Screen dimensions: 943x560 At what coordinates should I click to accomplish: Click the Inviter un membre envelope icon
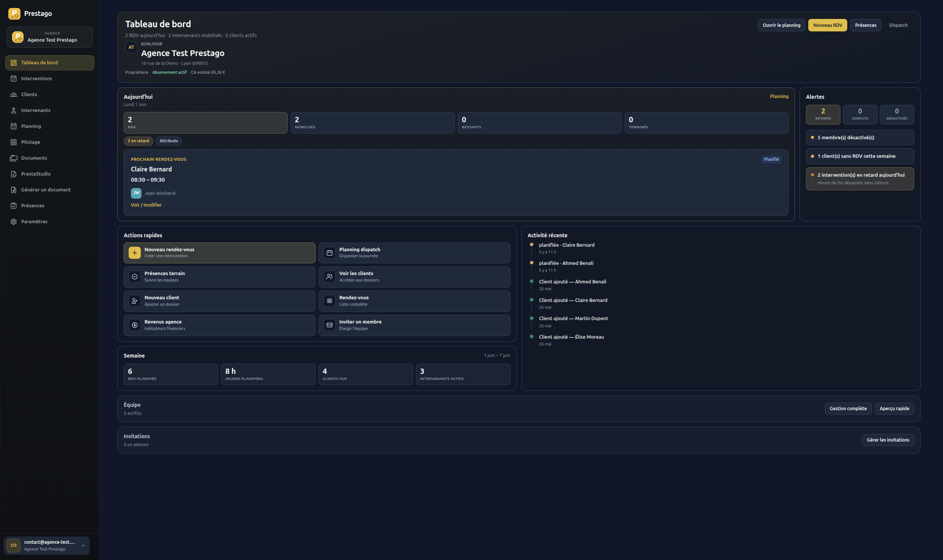pyautogui.click(x=330, y=325)
